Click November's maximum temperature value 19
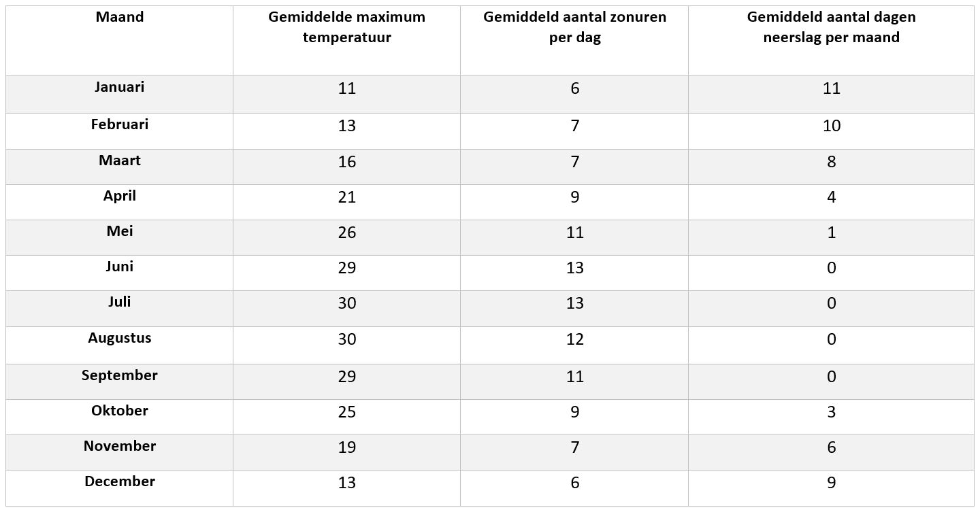 point(346,447)
